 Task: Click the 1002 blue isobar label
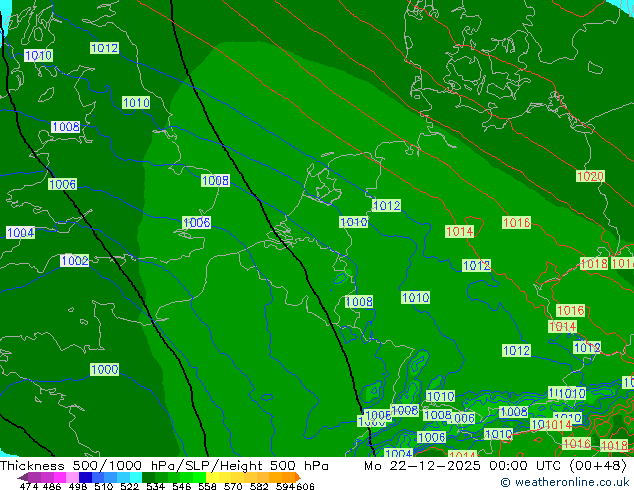[x=74, y=261]
